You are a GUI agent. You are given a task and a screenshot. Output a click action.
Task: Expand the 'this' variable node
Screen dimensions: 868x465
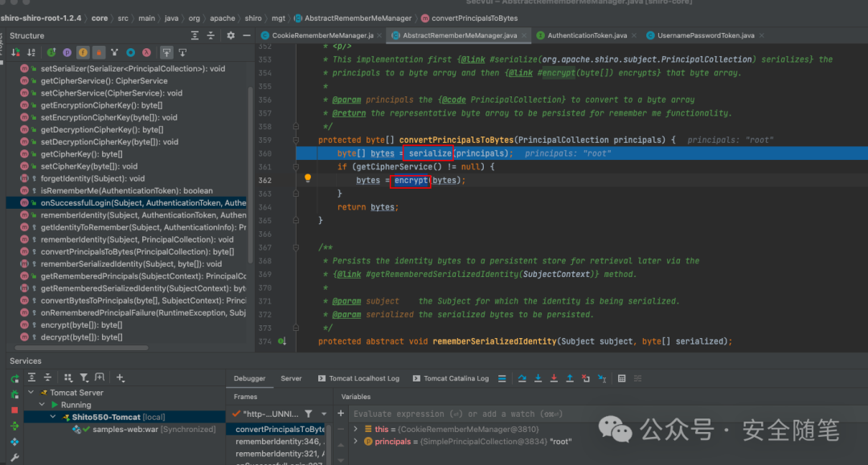[x=356, y=429]
